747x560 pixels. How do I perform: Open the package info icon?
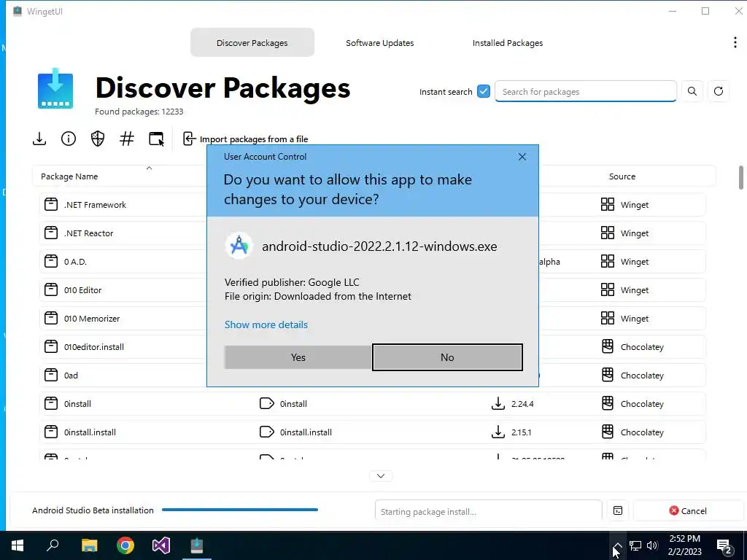(69, 139)
